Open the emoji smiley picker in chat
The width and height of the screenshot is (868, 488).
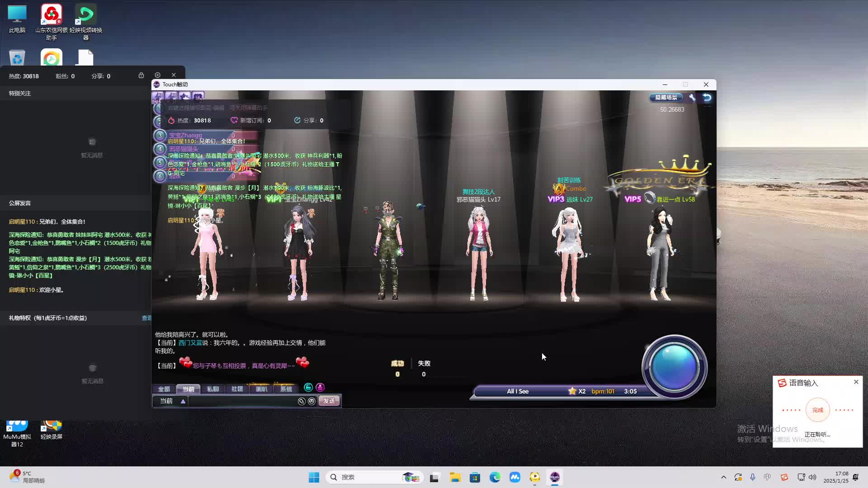(311, 401)
